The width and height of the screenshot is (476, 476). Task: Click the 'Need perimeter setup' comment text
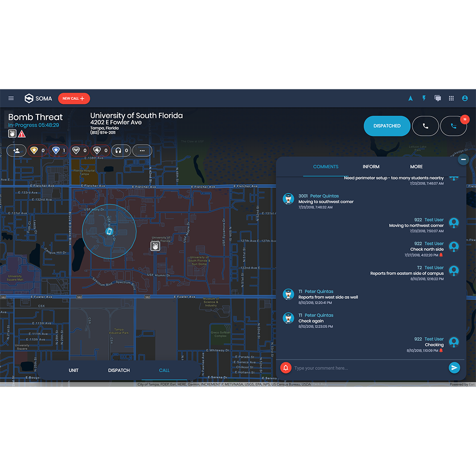(x=394, y=178)
